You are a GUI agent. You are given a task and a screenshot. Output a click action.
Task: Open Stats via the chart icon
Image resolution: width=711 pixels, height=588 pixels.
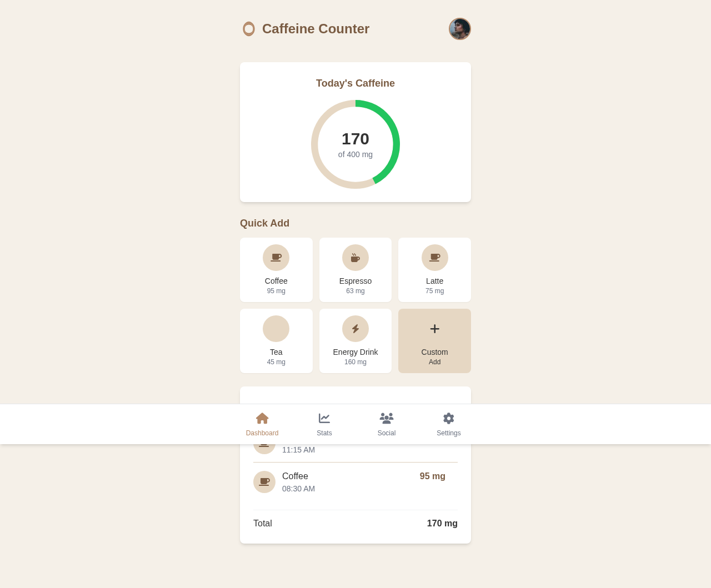click(x=324, y=417)
